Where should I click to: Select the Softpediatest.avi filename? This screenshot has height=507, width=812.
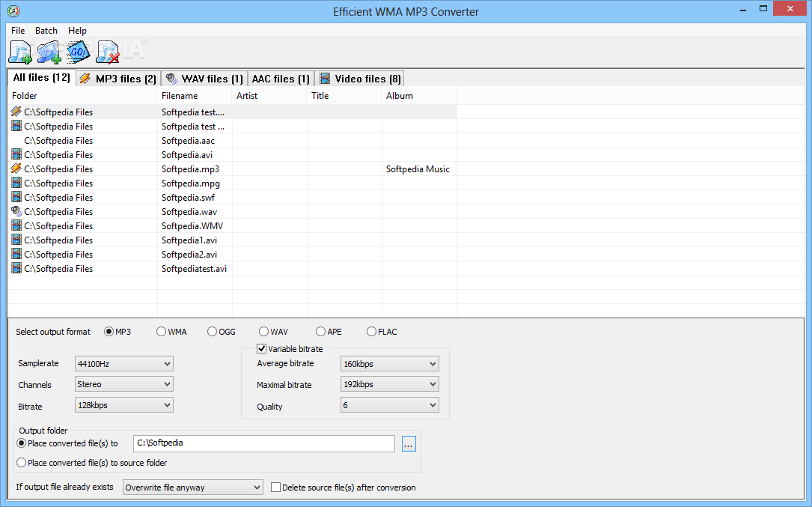point(194,269)
